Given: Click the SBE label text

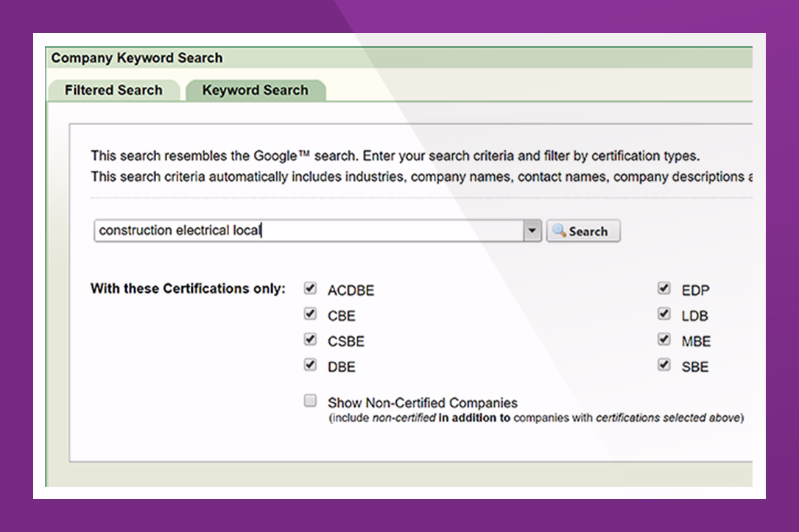Looking at the screenshot, I should (x=695, y=366).
